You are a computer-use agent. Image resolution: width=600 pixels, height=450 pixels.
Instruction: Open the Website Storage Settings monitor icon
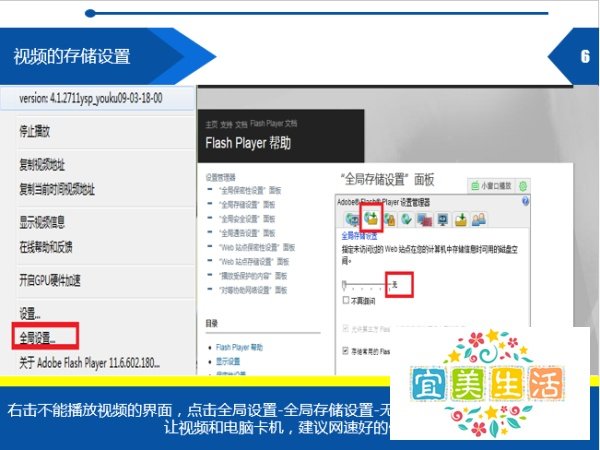pyautogui.click(x=443, y=219)
